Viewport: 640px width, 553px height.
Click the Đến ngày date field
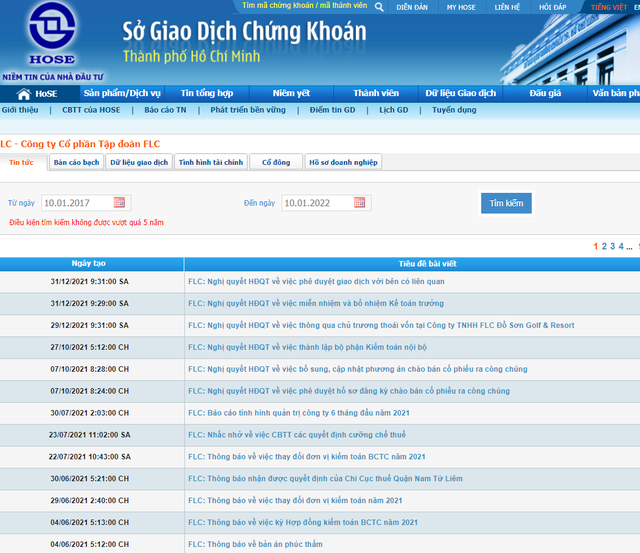pos(318,203)
